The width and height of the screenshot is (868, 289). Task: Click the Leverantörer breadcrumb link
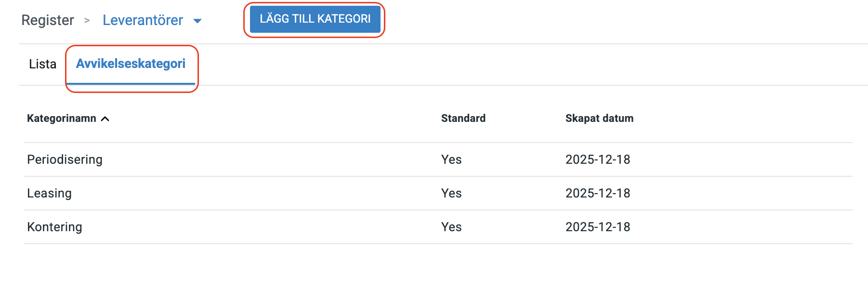[143, 20]
